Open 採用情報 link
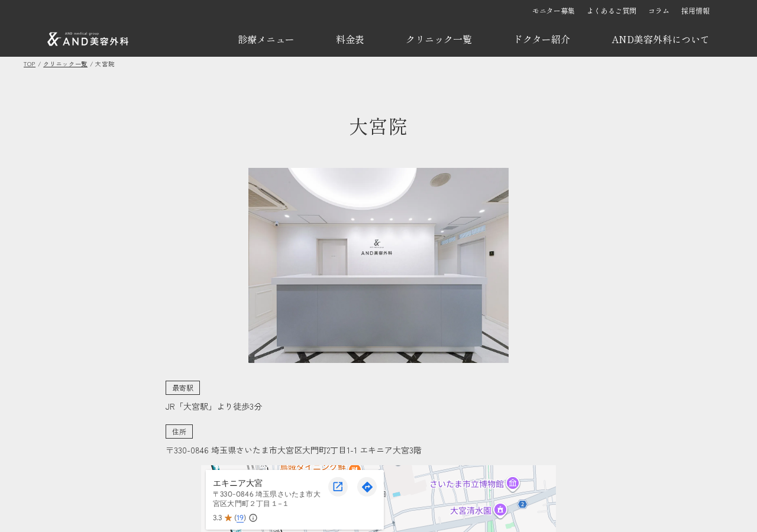This screenshot has width=757, height=532. coord(695,11)
